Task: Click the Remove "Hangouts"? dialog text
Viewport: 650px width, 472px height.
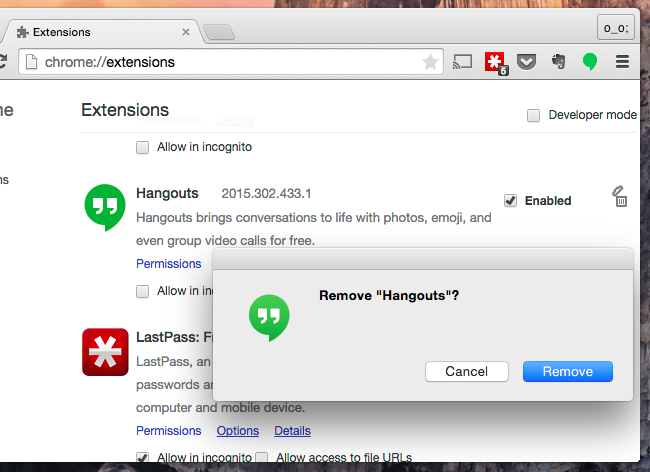Action: tap(389, 295)
